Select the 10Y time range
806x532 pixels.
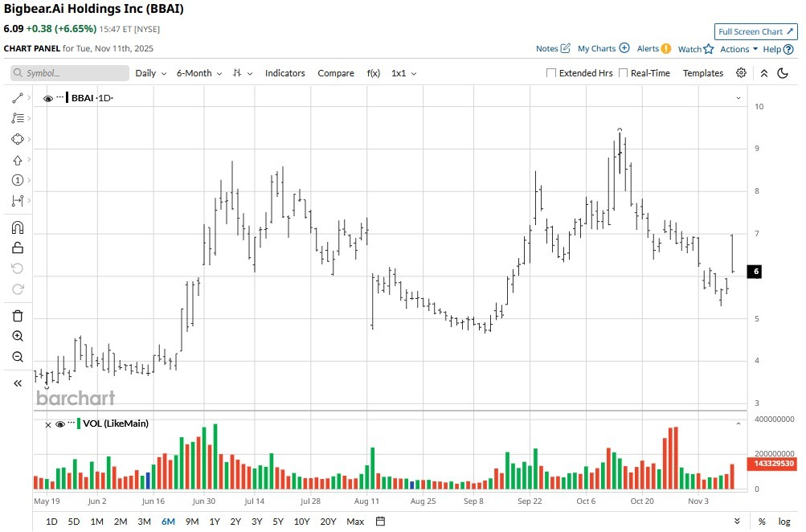click(x=301, y=522)
